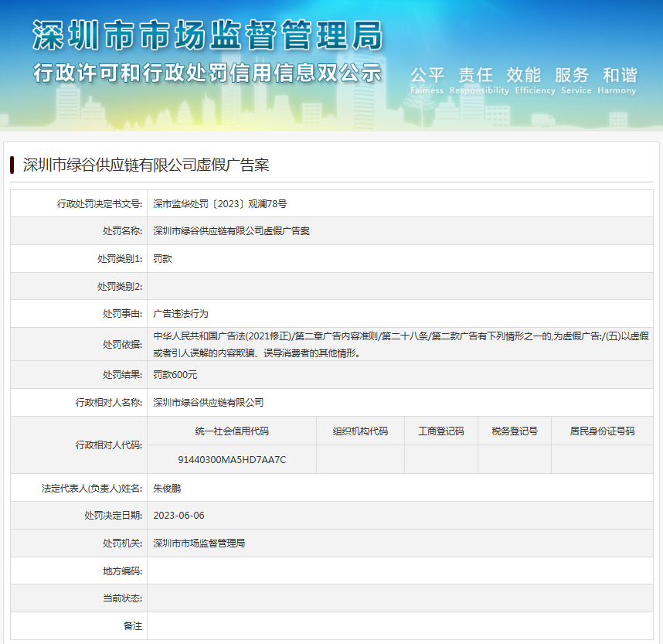Click the 处罚机关 value 深圳市市场监督管理局
Screen dimensions: 663x644
pos(199,543)
